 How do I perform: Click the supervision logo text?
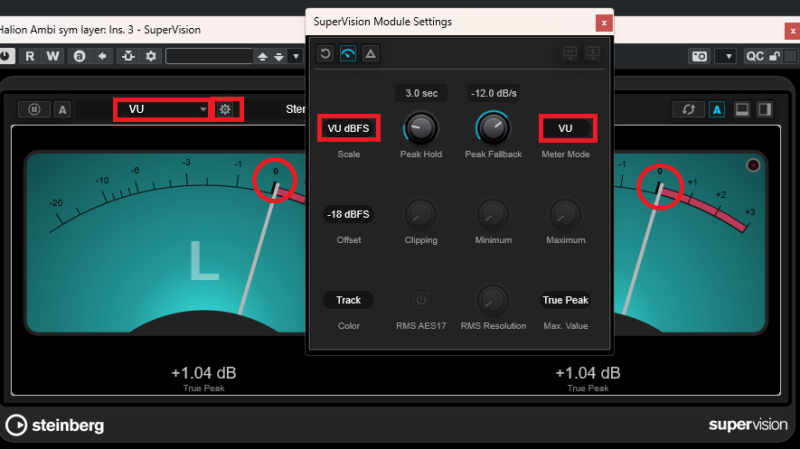tap(748, 425)
